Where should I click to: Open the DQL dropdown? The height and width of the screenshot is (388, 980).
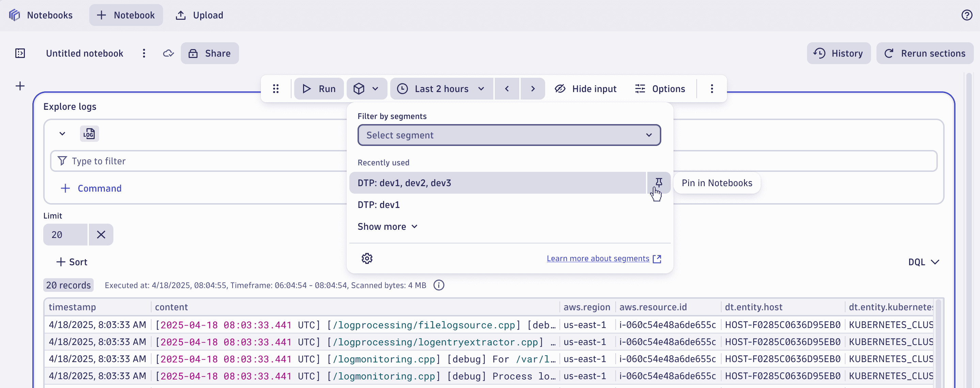tap(924, 262)
